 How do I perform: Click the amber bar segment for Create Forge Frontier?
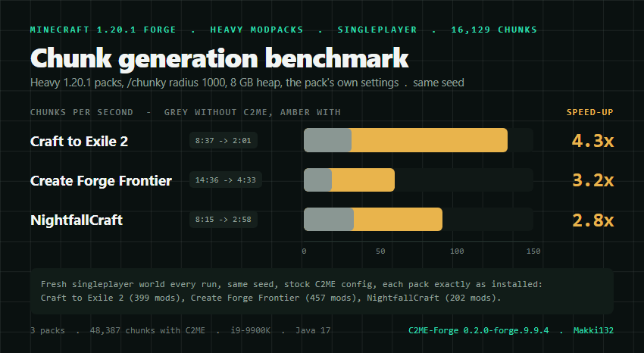click(x=363, y=180)
